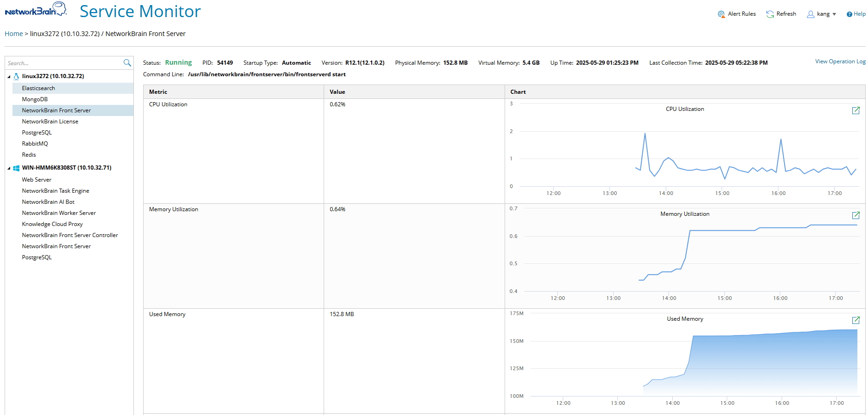Click the kang user profile icon
868x415 pixels.
(x=810, y=14)
